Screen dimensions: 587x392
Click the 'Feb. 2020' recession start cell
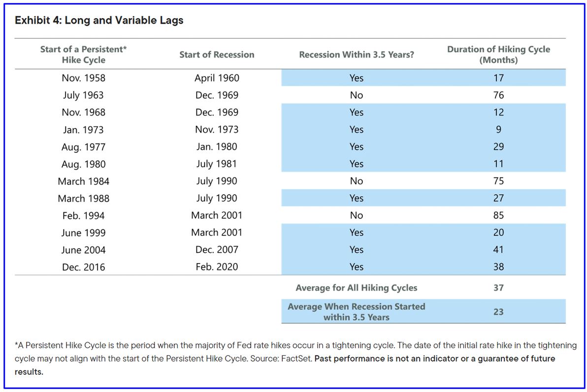217,267
